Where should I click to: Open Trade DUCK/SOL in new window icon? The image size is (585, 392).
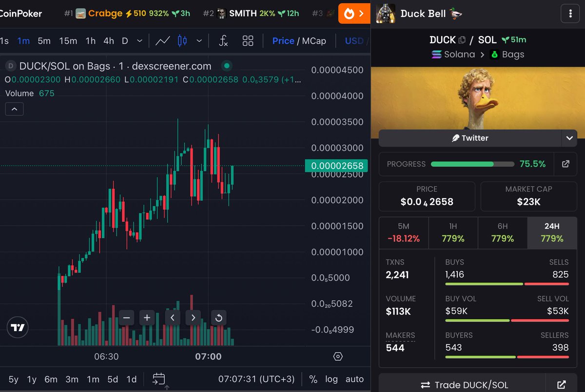(x=561, y=385)
